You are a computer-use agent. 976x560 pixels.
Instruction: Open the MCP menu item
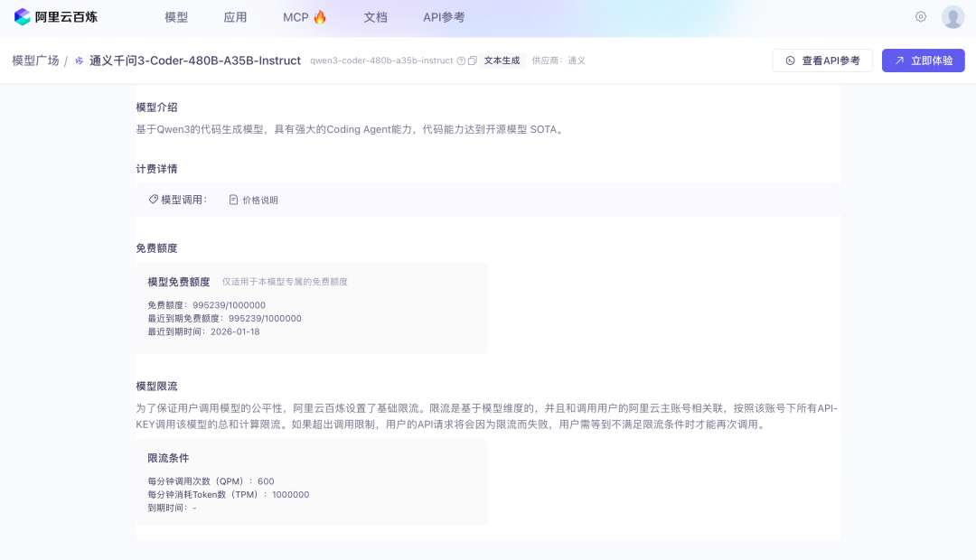coord(305,17)
